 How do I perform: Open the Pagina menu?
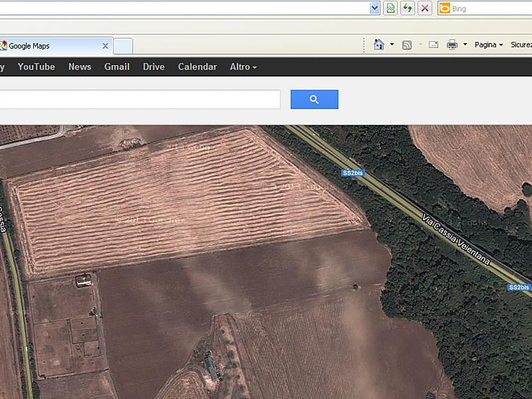click(x=488, y=45)
